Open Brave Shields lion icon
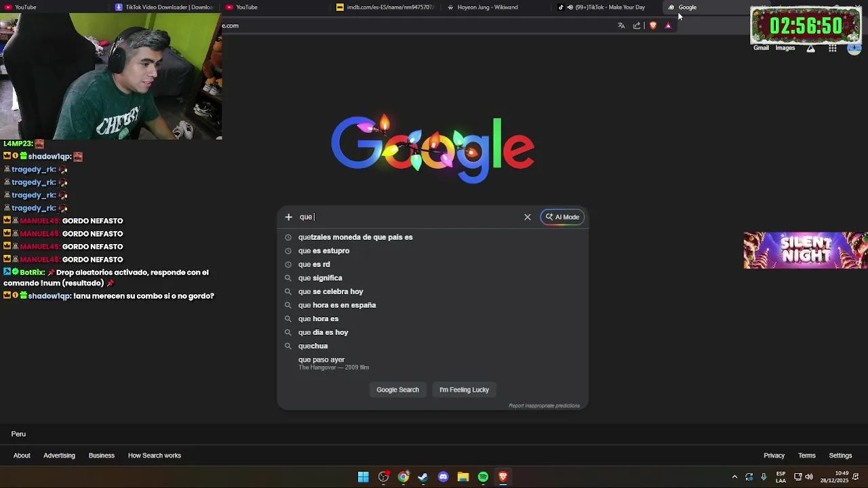 click(653, 26)
